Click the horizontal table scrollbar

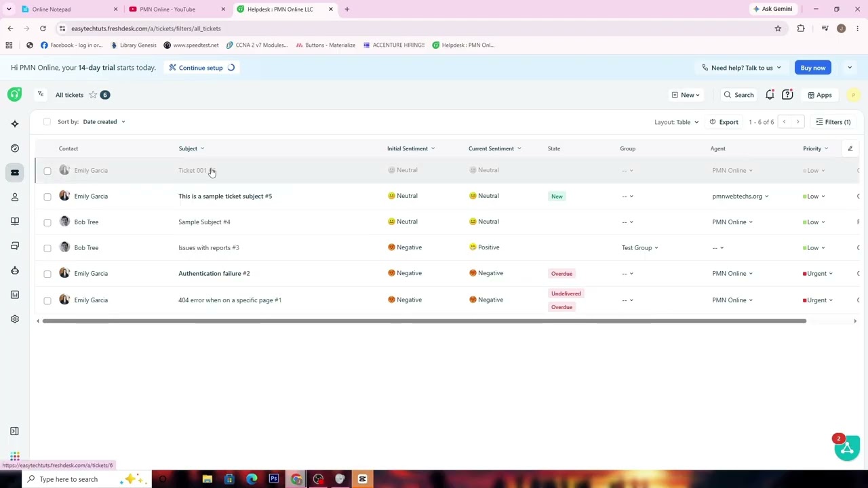(x=424, y=321)
